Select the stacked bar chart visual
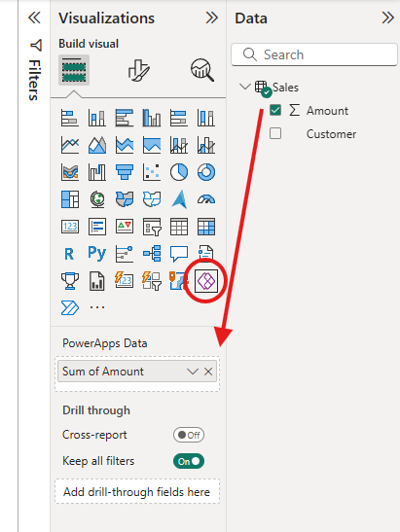This screenshot has width=400, height=532. pos(70,118)
